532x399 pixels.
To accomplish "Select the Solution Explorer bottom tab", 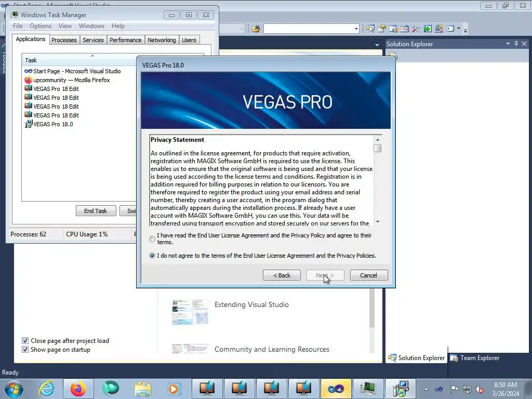I will 417,358.
